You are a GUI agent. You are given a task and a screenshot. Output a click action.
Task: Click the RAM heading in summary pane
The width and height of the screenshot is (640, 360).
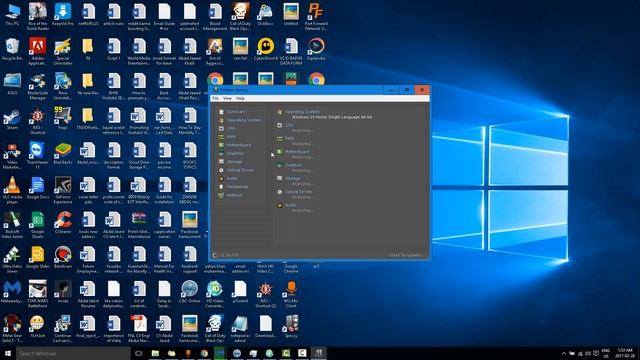[289, 138]
